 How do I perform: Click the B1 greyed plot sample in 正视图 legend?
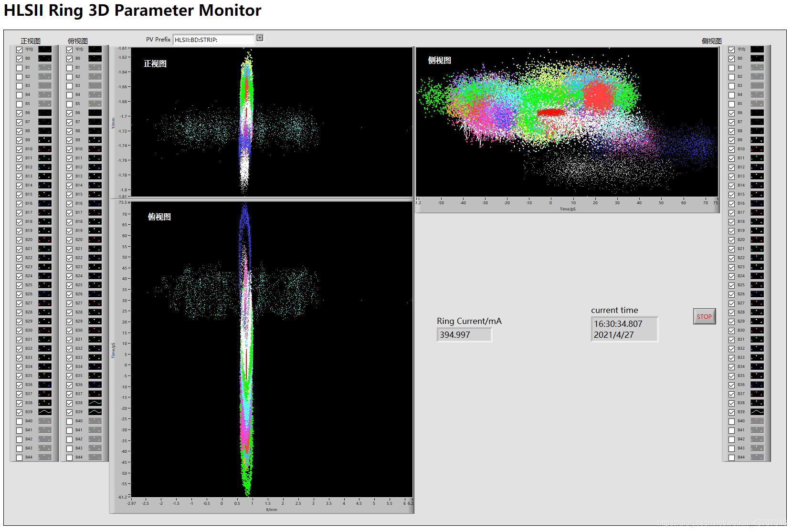(x=45, y=67)
